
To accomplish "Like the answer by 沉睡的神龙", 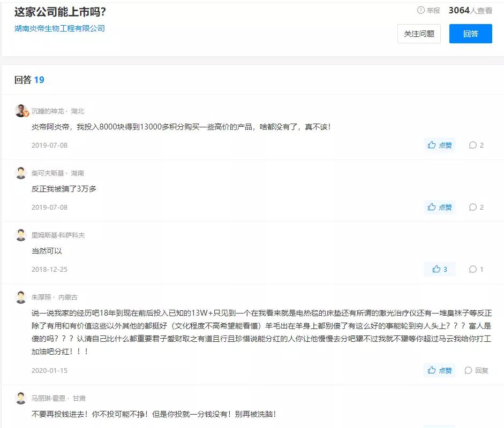I will coord(439,145).
